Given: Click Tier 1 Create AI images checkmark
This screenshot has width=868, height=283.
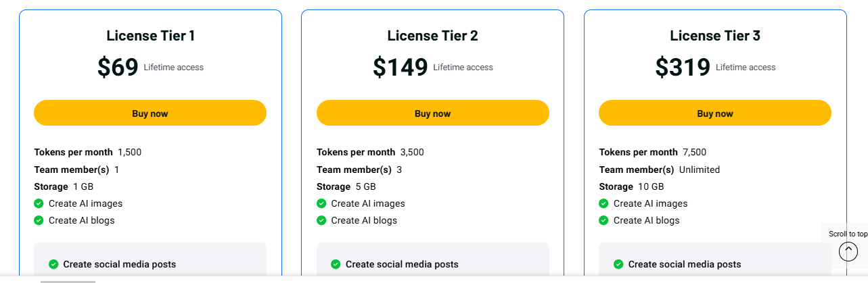Looking at the screenshot, I should [39, 203].
